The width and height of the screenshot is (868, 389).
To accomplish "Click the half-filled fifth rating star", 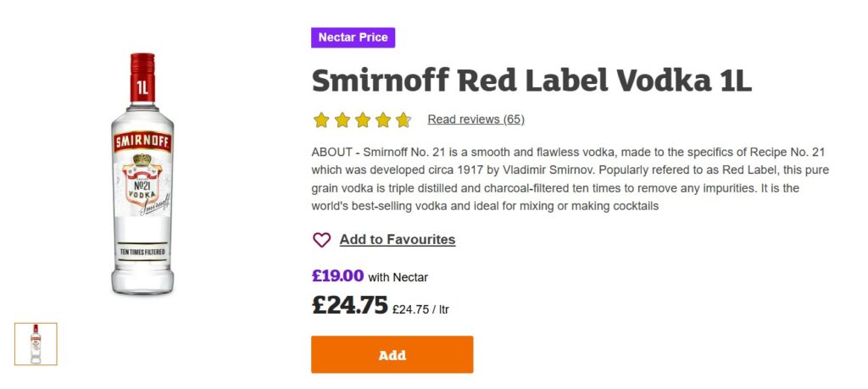I will point(403,119).
